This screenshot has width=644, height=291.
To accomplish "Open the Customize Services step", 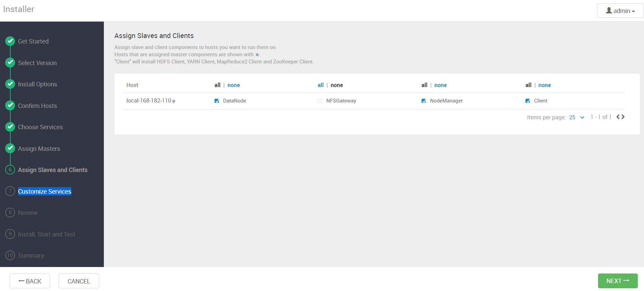I will (x=45, y=191).
